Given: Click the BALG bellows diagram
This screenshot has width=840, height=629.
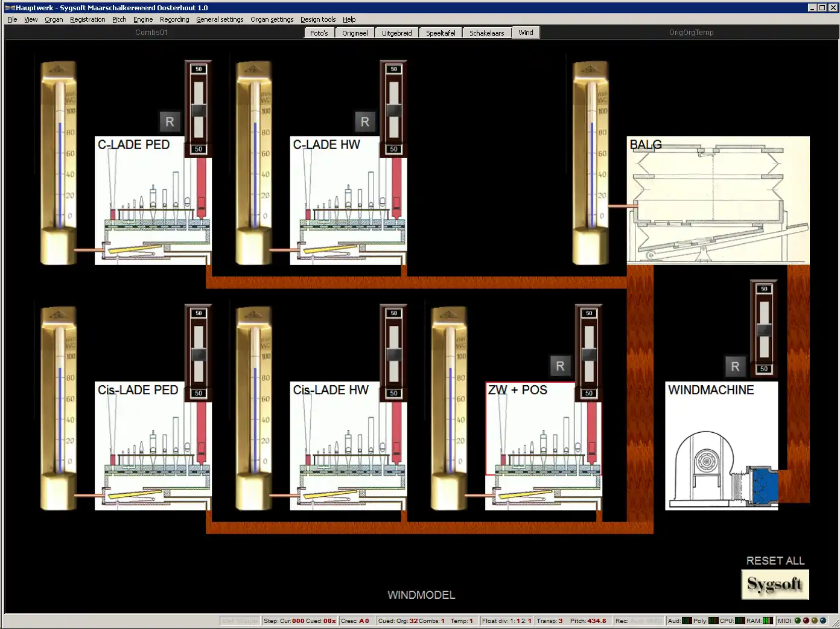Looking at the screenshot, I should (x=717, y=200).
